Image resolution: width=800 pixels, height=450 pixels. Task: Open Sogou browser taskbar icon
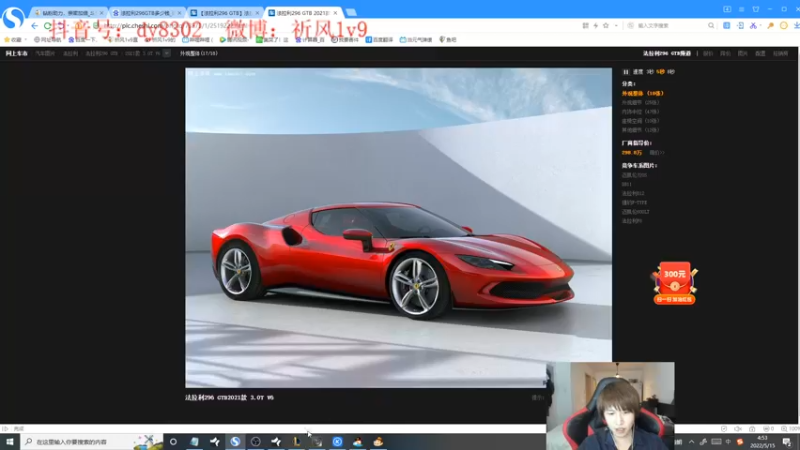235,442
